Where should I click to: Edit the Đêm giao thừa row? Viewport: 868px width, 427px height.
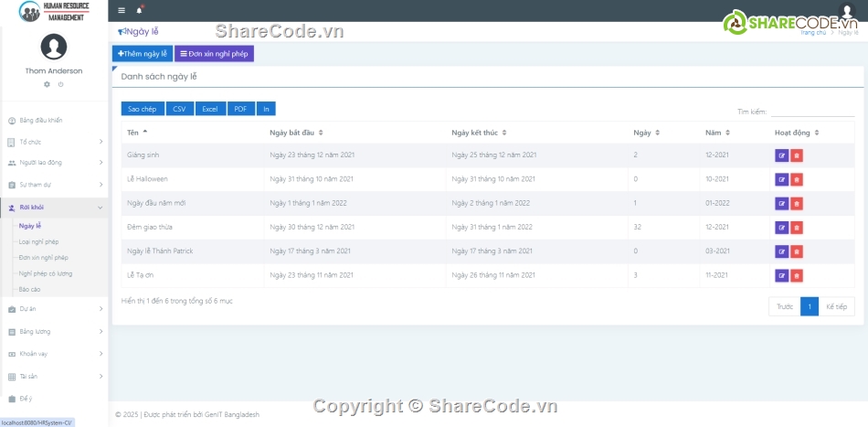pos(781,228)
